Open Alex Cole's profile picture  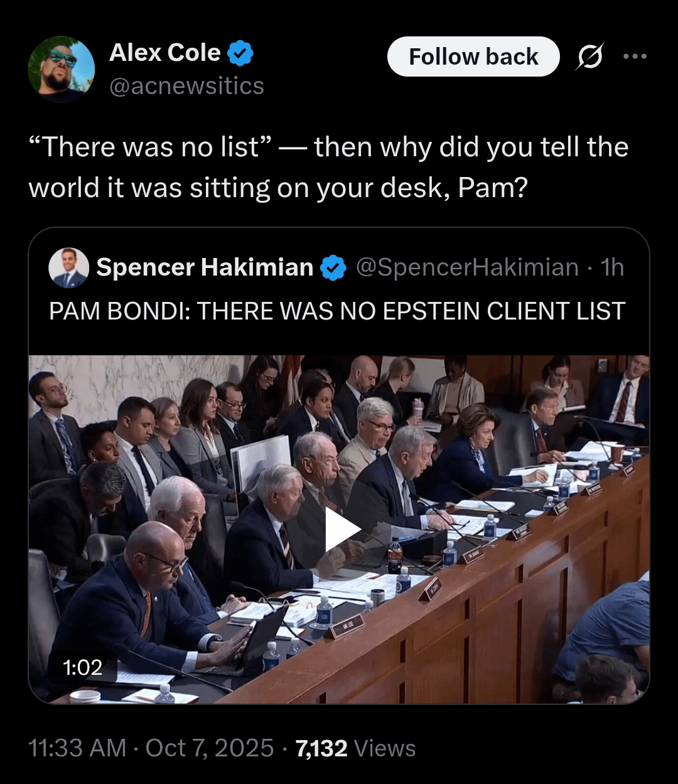pyautogui.click(x=61, y=69)
